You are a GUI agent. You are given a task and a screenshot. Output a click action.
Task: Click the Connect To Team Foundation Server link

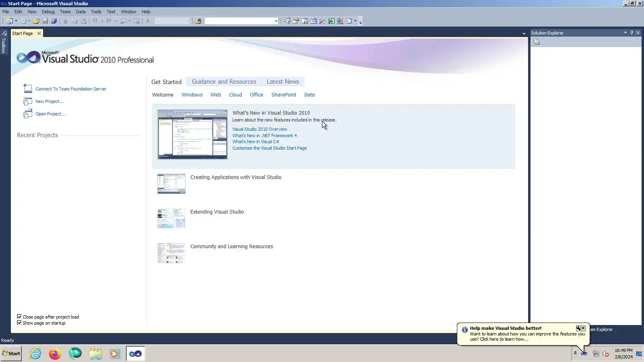tap(71, 89)
